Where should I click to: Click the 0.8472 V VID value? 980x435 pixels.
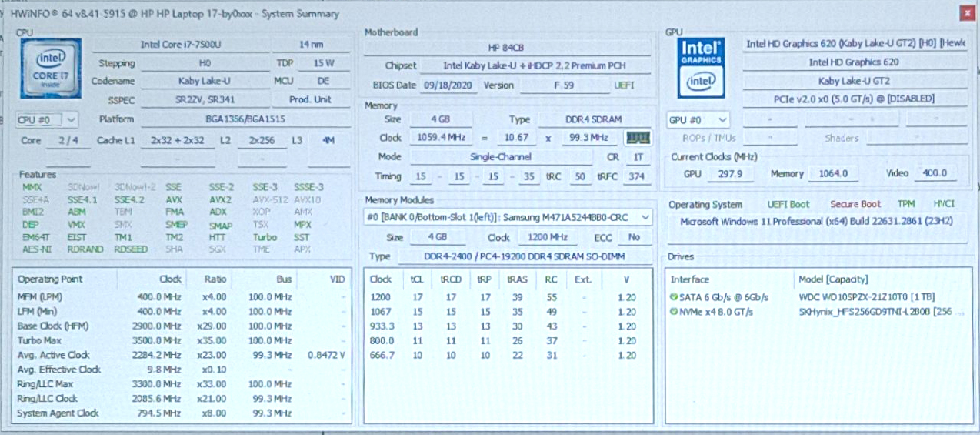click(326, 355)
